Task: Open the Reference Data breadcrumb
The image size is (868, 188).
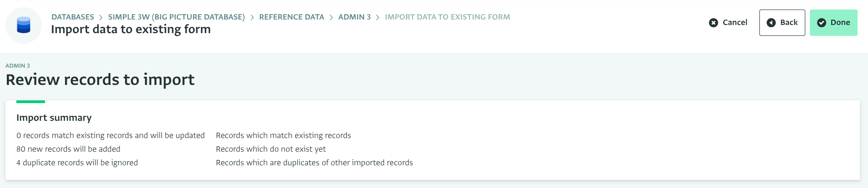Action: point(292,17)
